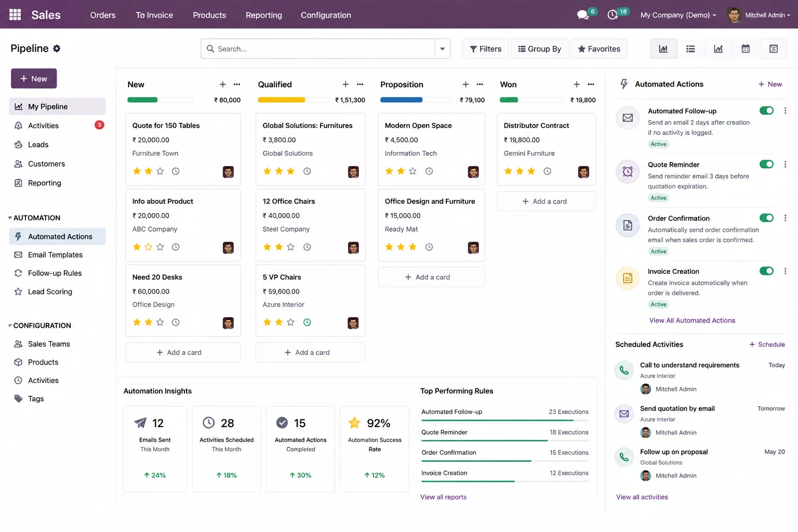The height and width of the screenshot is (532, 798).
Task: Open activities clock icon with badge 18
Action: 613,15
